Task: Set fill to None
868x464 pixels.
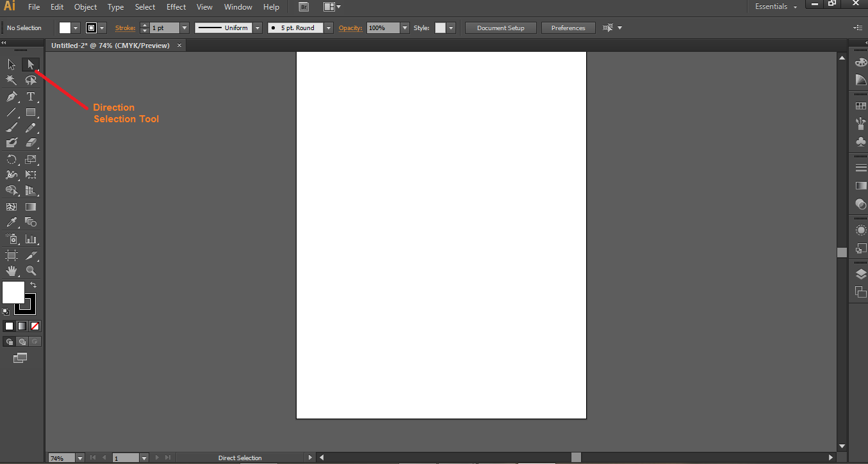Action: click(35, 326)
